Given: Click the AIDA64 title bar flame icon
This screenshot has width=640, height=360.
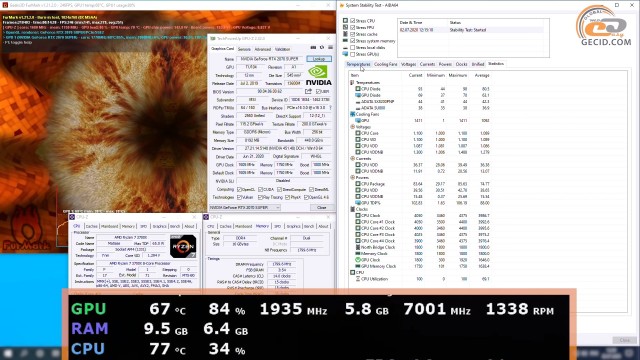Looking at the screenshot, I should pyautogui.click(x=342, y=5).
